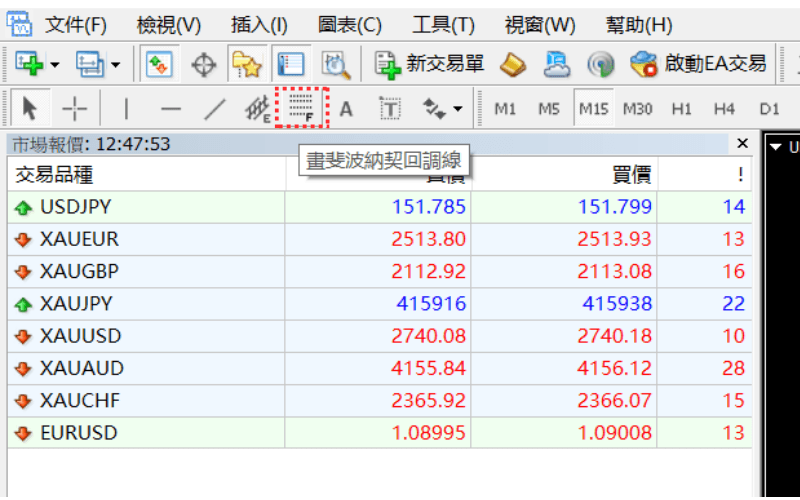Toggle the Market Watch window icon
Screen dimensions: 800x500
(159, 65)
